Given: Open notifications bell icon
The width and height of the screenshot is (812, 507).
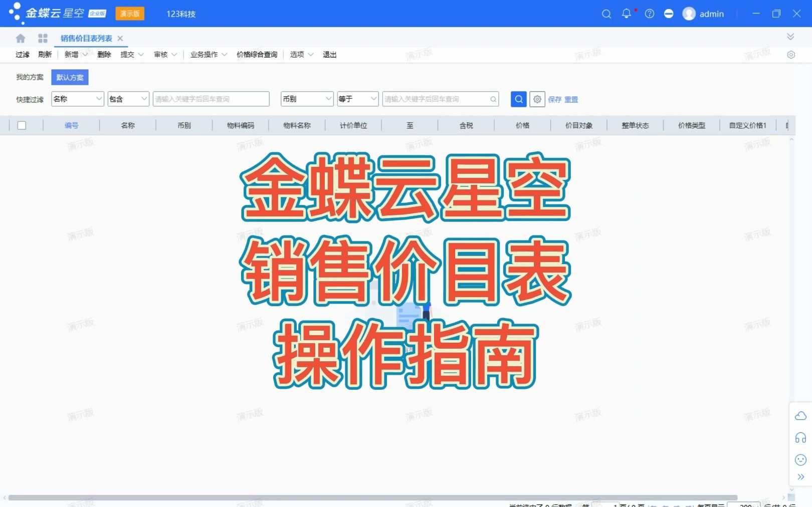Looking at the screenshot, I should [x=627, y=14].
